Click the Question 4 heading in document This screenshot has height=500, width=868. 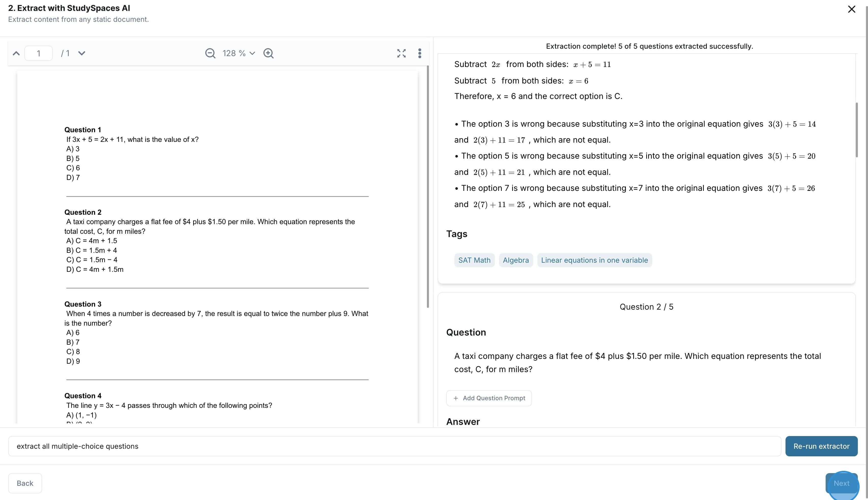(83, 396)
